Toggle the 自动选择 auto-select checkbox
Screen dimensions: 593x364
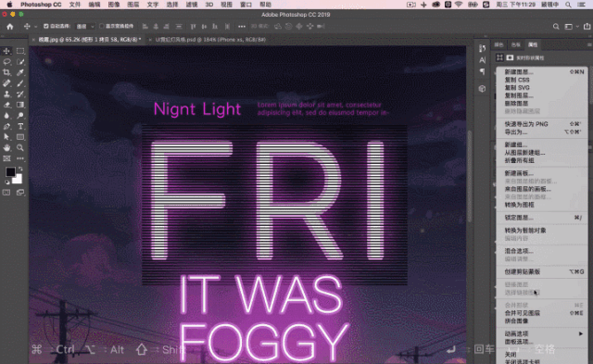click(45, 26)
